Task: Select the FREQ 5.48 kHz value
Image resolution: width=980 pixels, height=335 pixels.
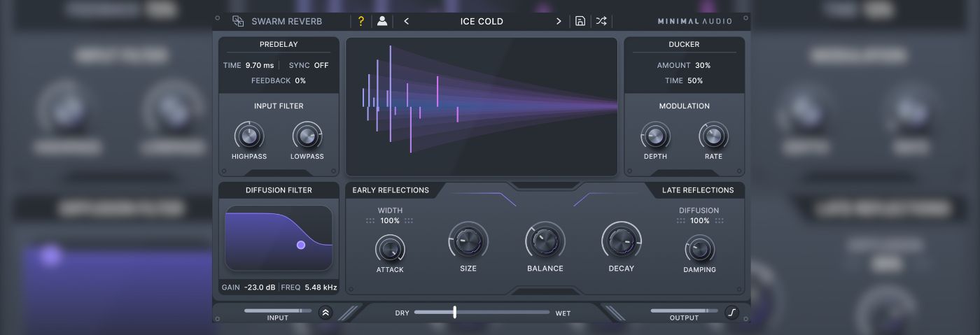Action: [x=321, y=287]
